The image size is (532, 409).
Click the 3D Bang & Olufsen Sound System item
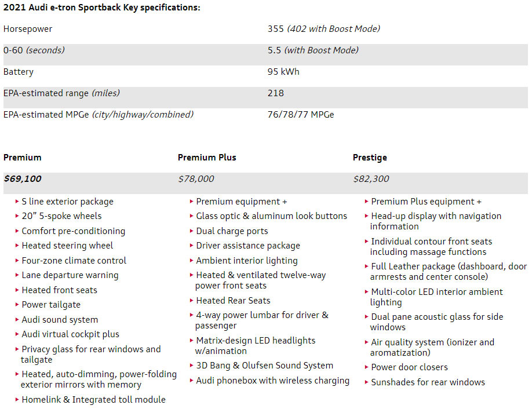point(264,366)
